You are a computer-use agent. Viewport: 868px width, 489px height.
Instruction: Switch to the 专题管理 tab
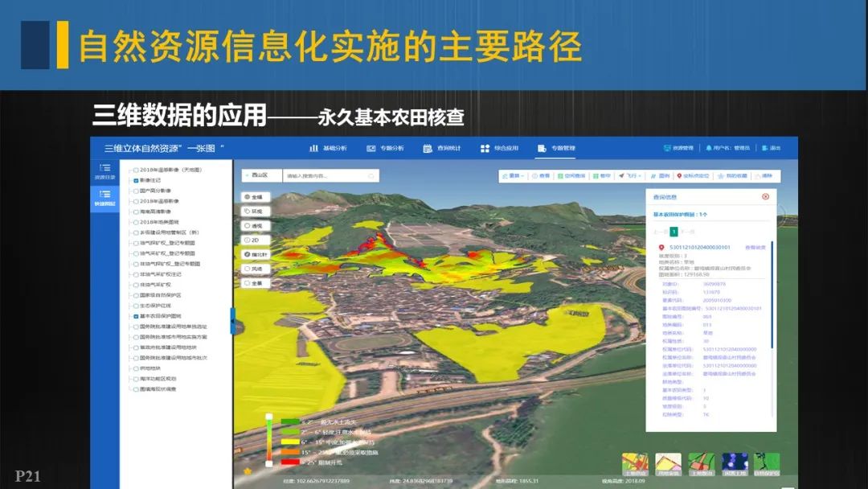(x=556, y=149)
